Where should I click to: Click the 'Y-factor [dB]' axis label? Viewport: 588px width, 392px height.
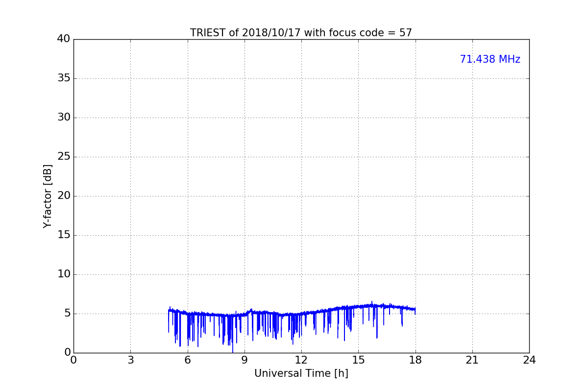coord(48,196)
